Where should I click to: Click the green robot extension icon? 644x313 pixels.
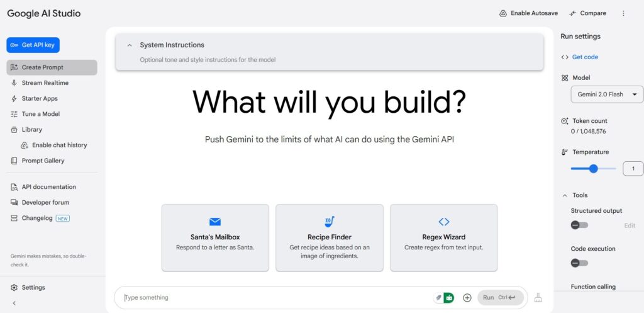(x=449, y=298)
